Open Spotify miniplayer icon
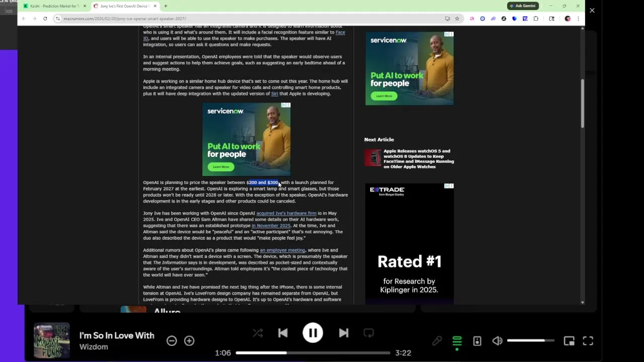This screenshot has width=644, height=362. 569,341
